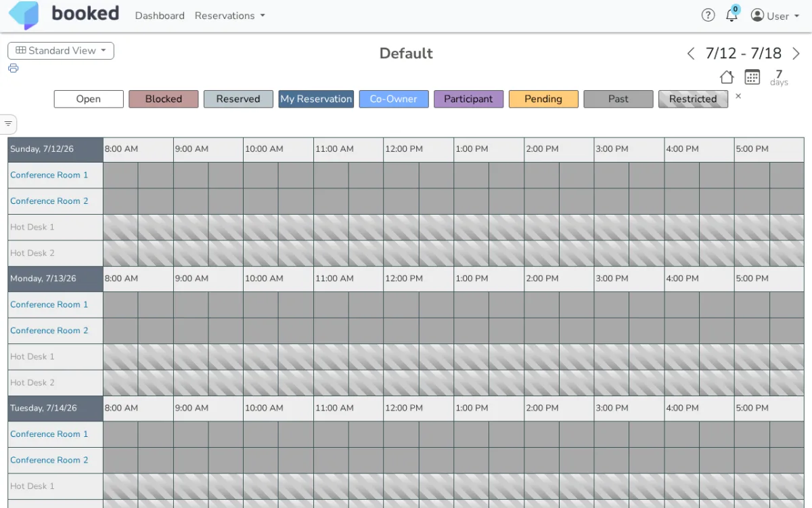Click the Restricted legend swatch
The image size is (812, 508).
pyautogui.click(x=693, y=99)
